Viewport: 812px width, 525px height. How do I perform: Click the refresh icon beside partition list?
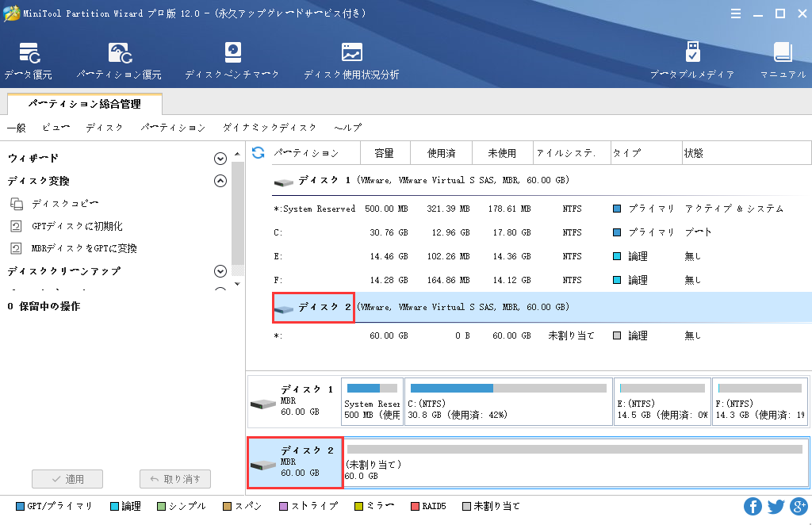pos(258,152)
